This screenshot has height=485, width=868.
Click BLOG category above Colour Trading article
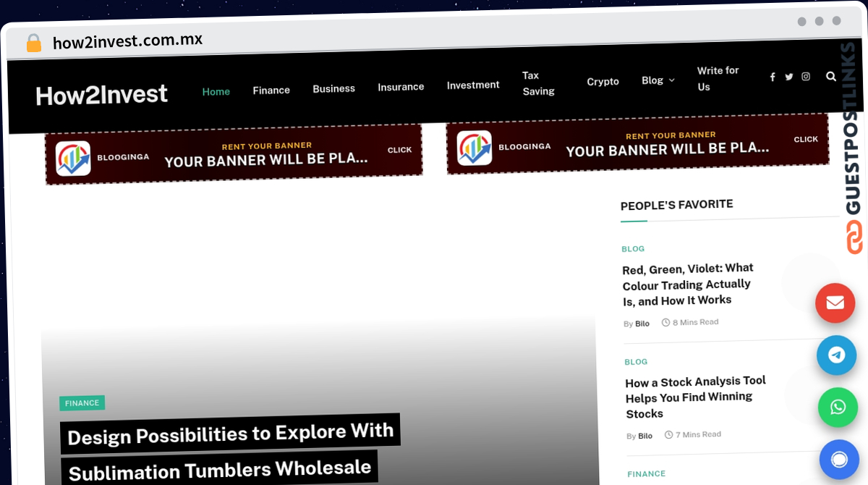click(x=633, y=248)
